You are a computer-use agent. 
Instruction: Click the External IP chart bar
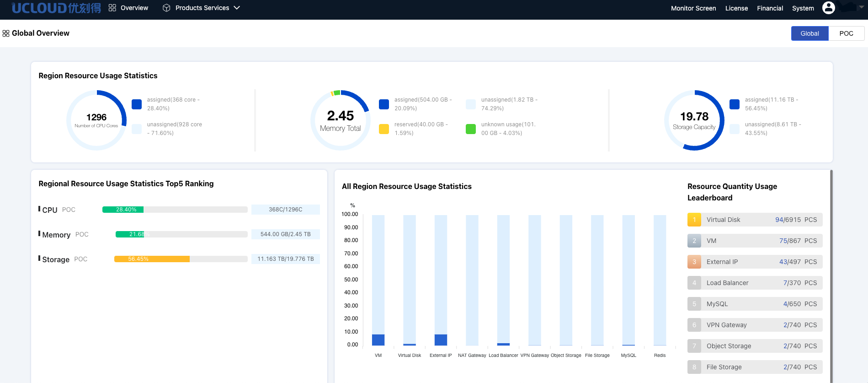click(x=441, y=280)
